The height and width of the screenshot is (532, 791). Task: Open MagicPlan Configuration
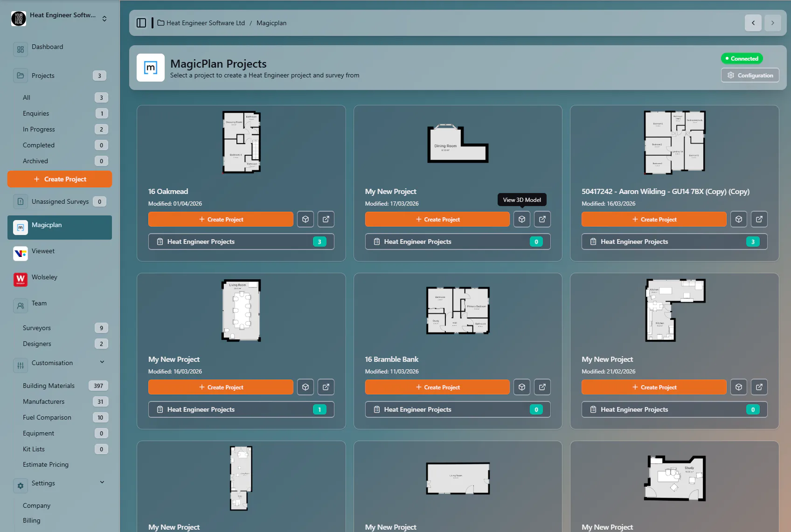pyautogui.click(x=750, y=75)
